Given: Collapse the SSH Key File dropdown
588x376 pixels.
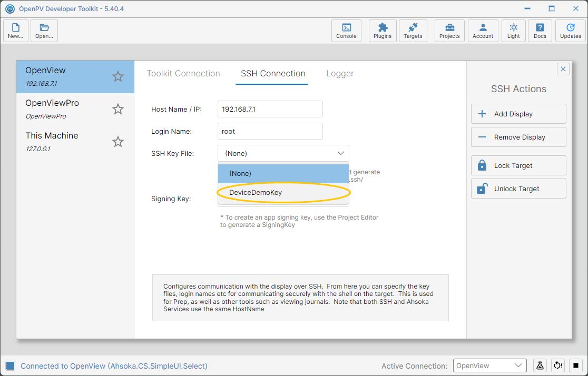Looking at the screenshot, I should [283, 153].
